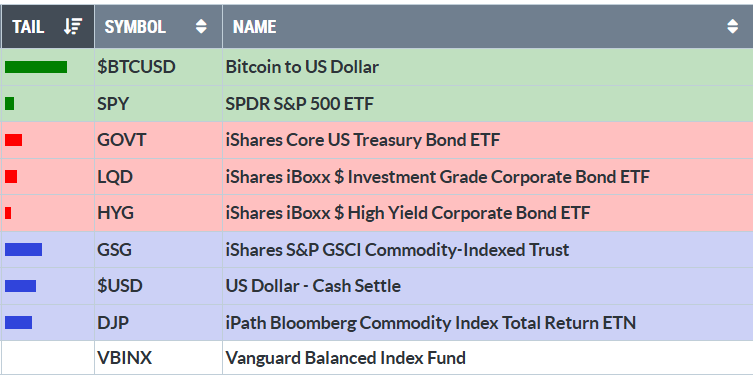Screen dimensions: 753x377
Task: Click the SYMBOL column header label
Action: 135,27
